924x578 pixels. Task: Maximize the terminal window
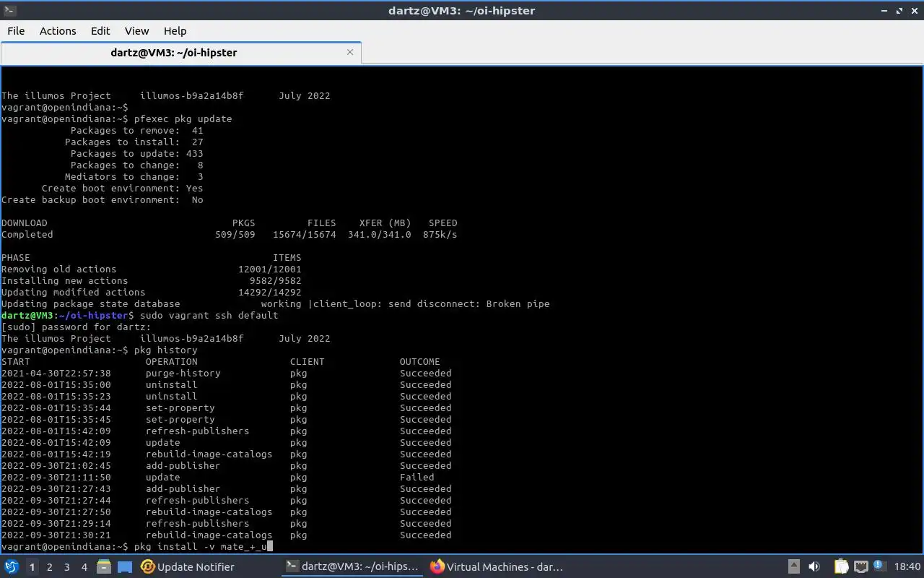click(x=899, y=11)
